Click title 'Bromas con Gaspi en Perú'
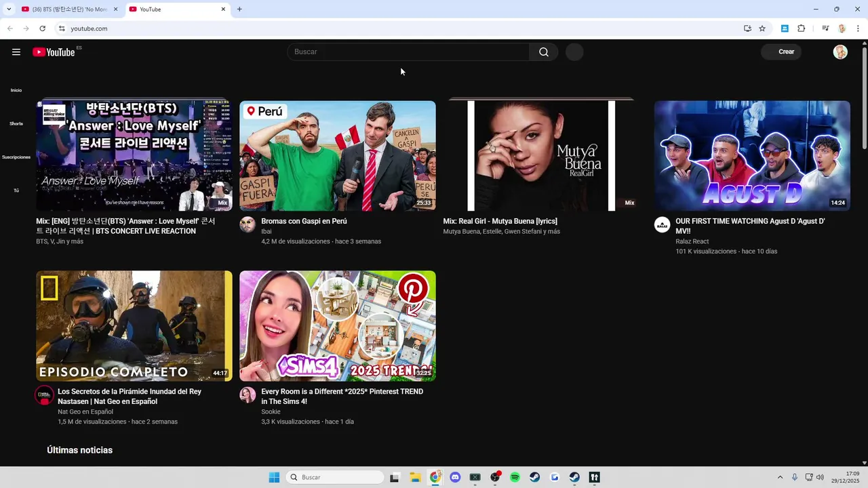Viewport: 868px width, 488px height. 304,222
